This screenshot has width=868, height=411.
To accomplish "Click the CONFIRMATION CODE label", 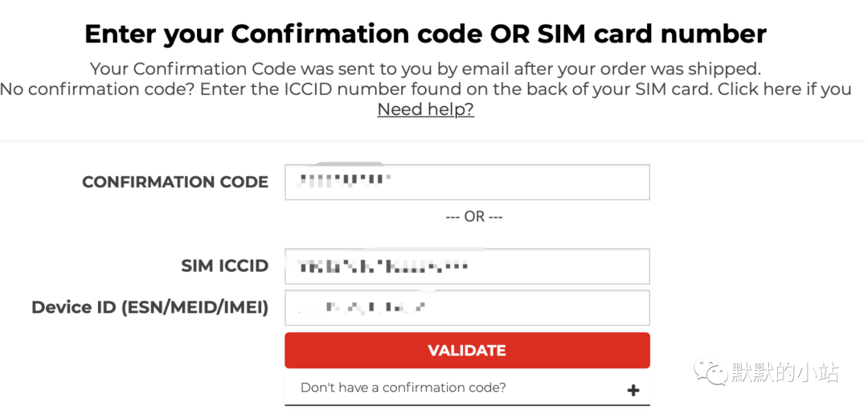I will (175, 183).
